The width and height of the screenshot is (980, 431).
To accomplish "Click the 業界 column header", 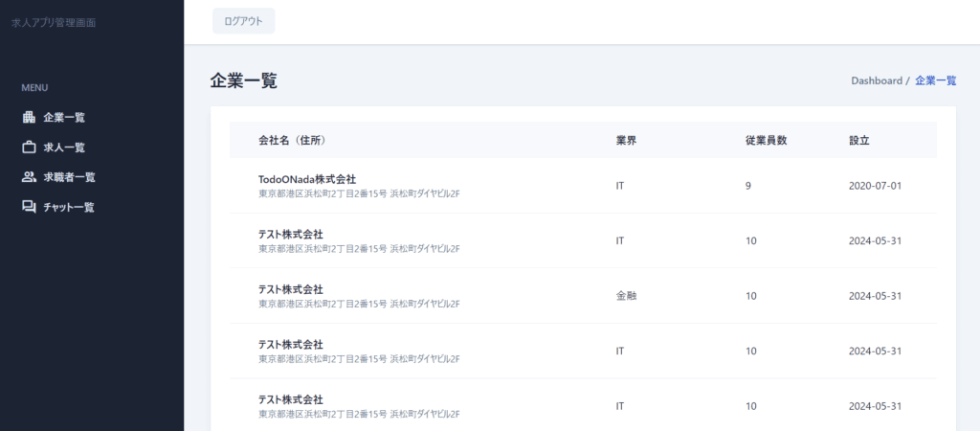I will pos(626,141).
